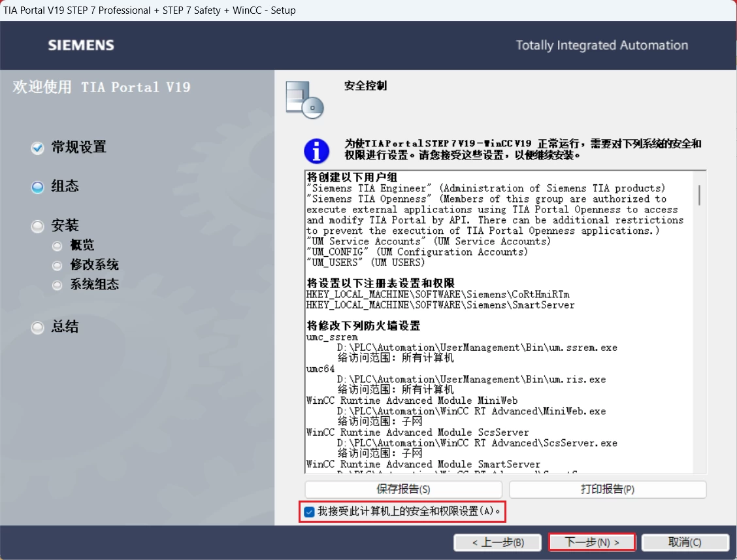Go back with 上一步(B) button
The width and height of the screenshot is (737, 560).
(499, 542)
